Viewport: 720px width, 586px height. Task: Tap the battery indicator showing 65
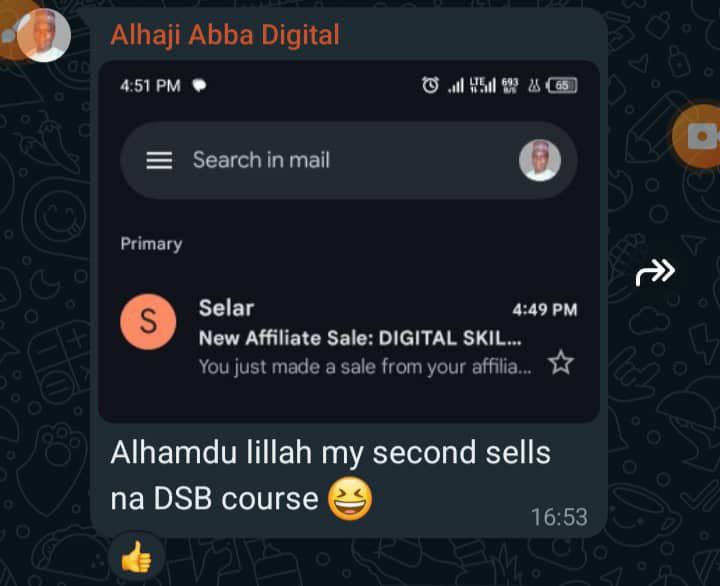coord(562,85)
